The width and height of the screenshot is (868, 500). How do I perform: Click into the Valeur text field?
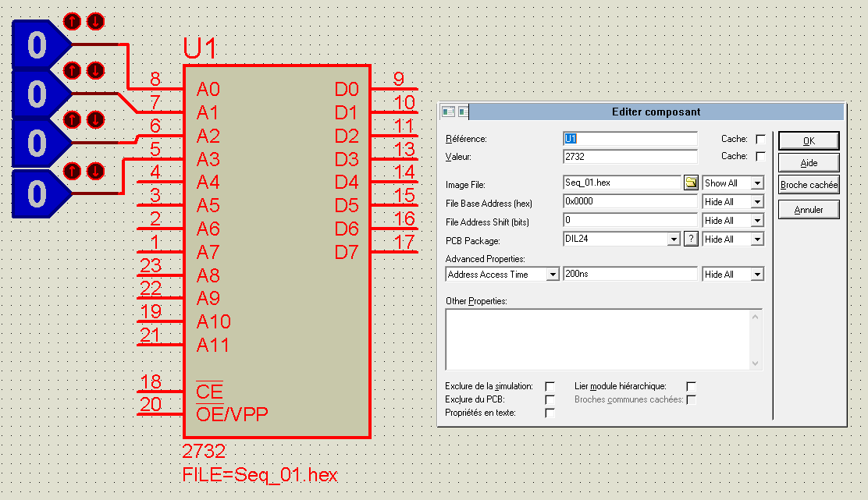pos(629,156)
